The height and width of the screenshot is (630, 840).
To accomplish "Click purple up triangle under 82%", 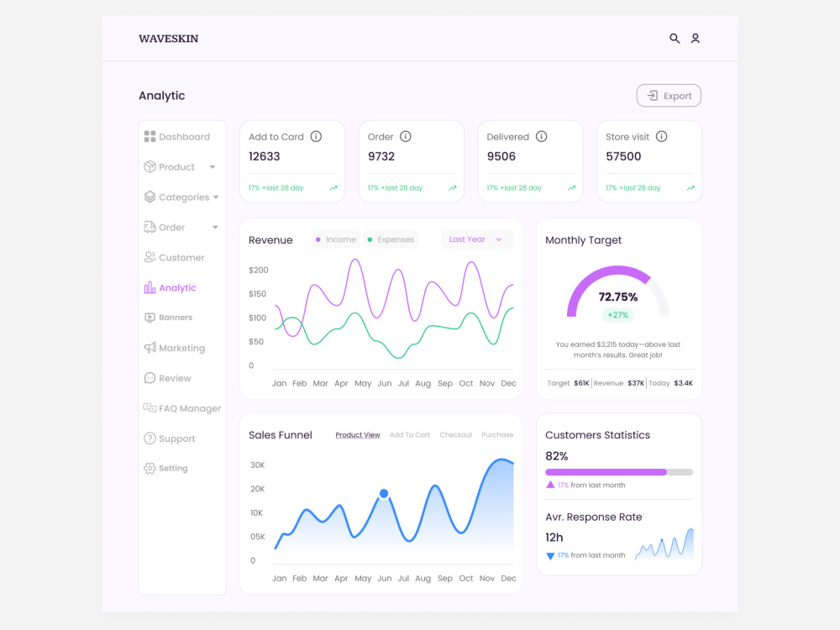I will (550, 485).
